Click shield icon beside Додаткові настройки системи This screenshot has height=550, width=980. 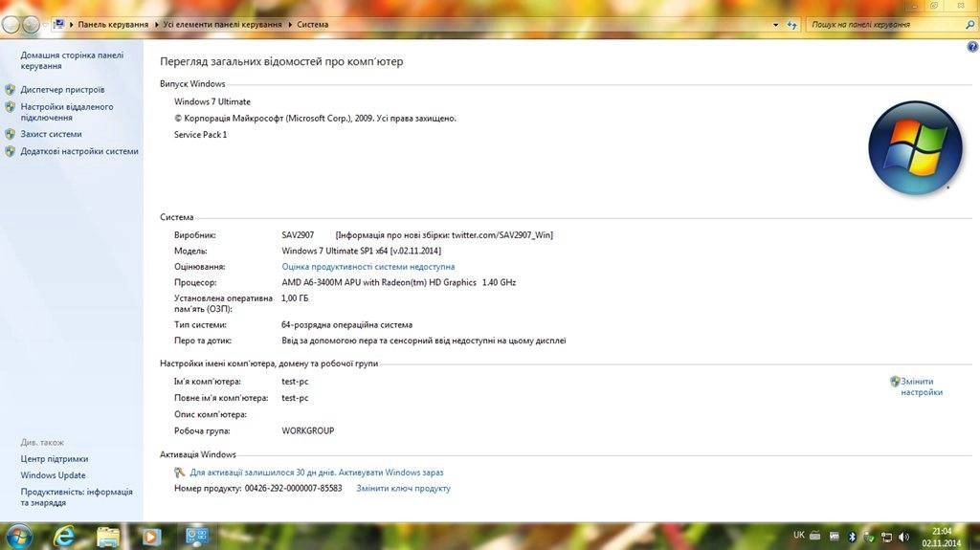tap(10, 151)
